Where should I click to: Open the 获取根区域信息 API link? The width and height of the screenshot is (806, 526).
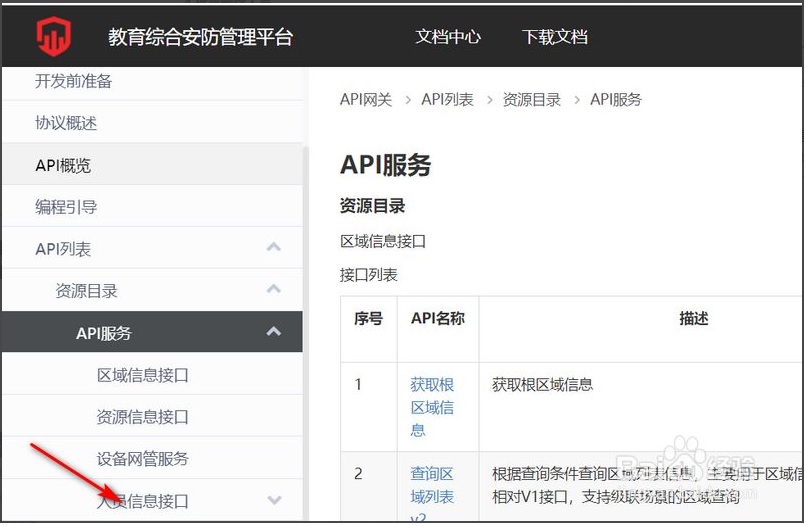pos(432,407)
